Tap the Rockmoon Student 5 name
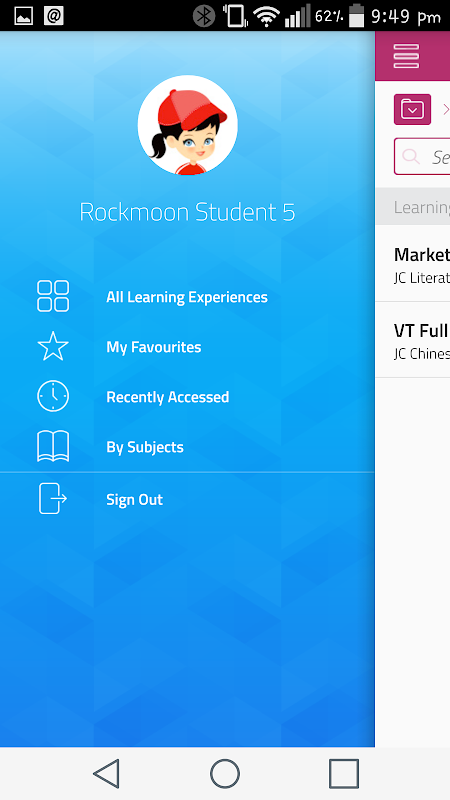Screen dimensions: 450x800 [187, 212]
